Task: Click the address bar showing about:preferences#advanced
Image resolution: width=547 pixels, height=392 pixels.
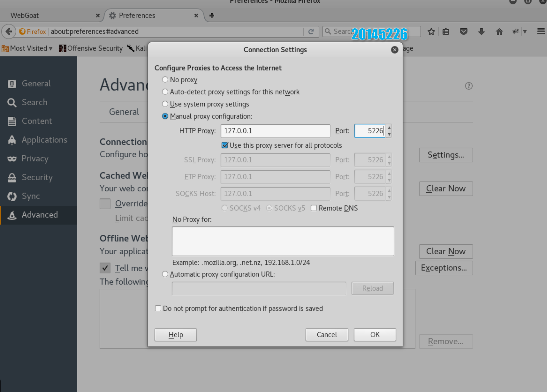Action: point(176,32)
